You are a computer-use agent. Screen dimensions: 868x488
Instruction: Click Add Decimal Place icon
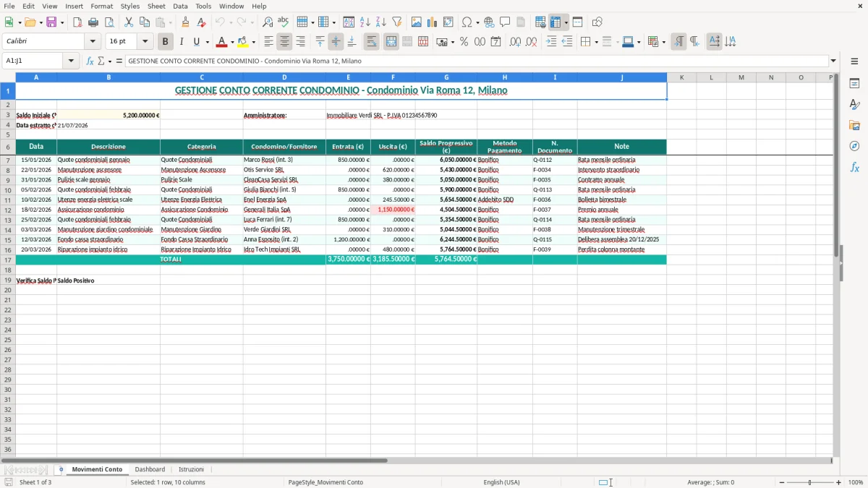[515, 42]
